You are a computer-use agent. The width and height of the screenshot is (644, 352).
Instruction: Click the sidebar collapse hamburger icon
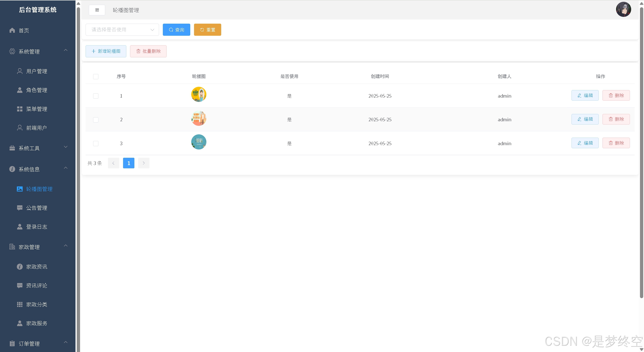[x=97, y=10]
